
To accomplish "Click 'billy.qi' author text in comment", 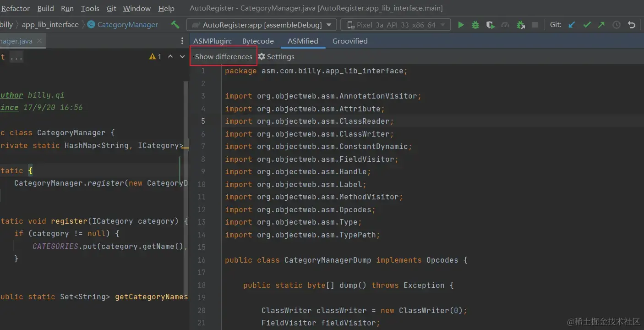I will 46,95.
